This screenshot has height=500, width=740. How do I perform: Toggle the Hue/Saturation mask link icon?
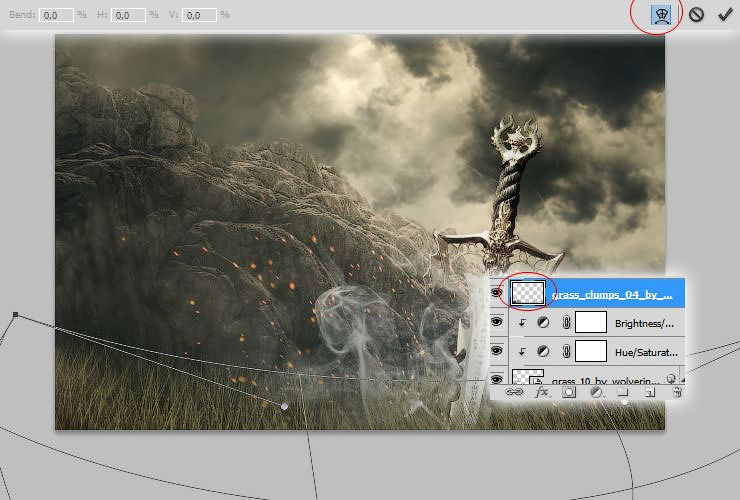[x=566, y=352]
